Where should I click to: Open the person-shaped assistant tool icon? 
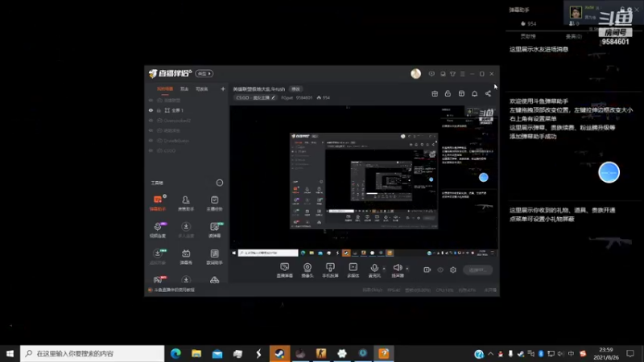coord(186,204)
